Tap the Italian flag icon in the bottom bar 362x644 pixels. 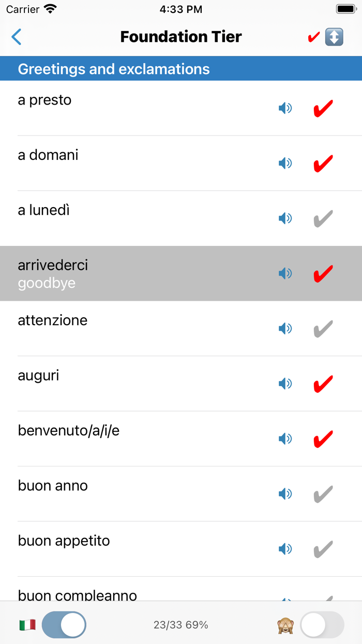tap(27, 625)
